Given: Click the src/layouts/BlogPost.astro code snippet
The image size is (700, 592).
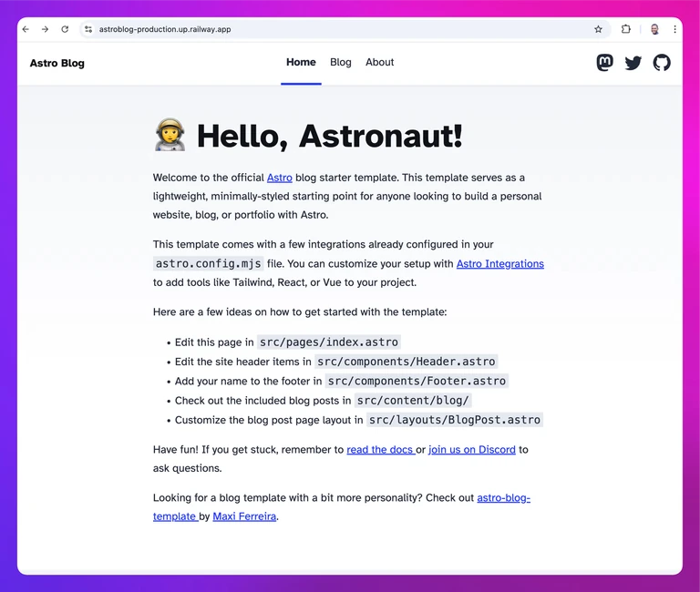Looking at the screenshot, I should coord(455,420).
